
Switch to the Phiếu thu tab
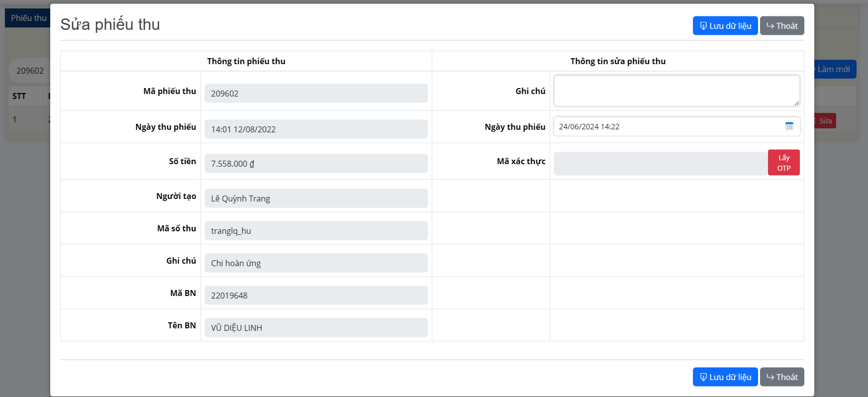tap(28, 18)
